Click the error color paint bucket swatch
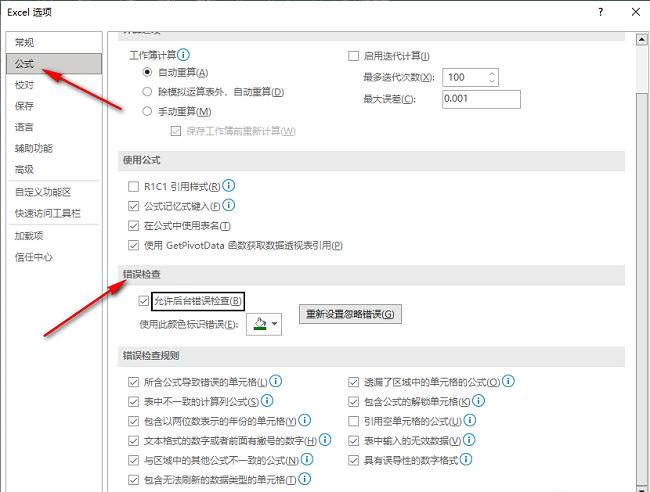 click(x=257, y=324)
